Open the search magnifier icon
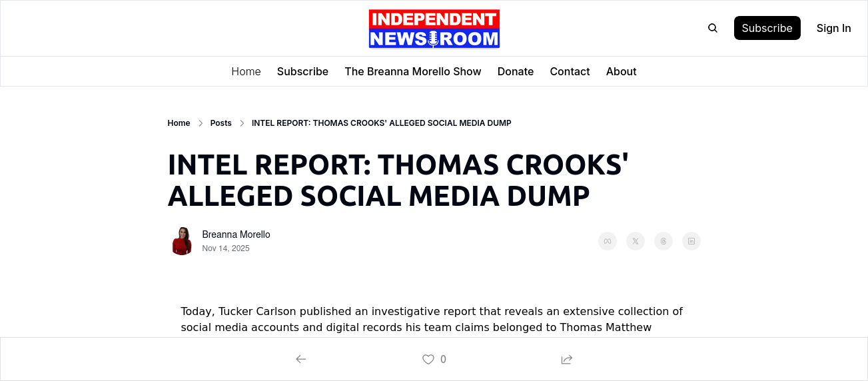This screenshot has width=868, height=381. (x=713, y=28)
